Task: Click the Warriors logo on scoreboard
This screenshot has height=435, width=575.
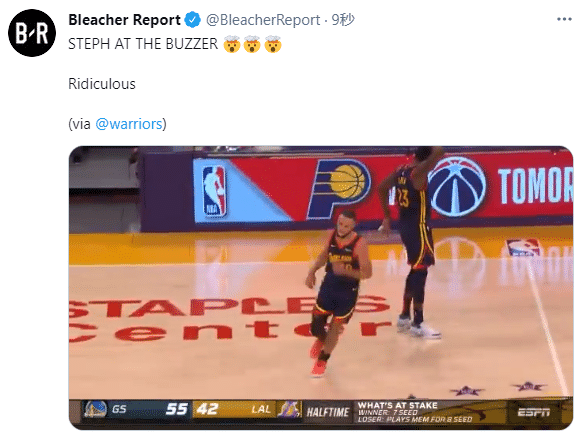Action: point(95,409)
